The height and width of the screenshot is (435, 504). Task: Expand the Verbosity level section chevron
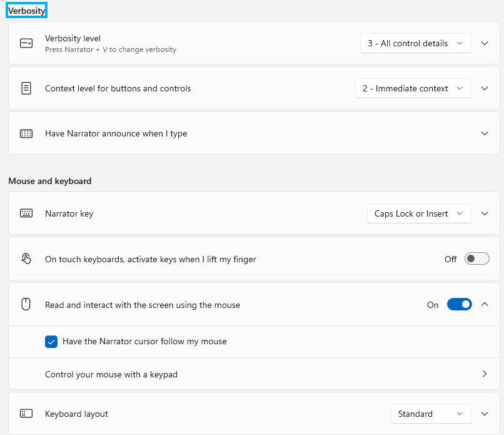(x=485, y=43)
